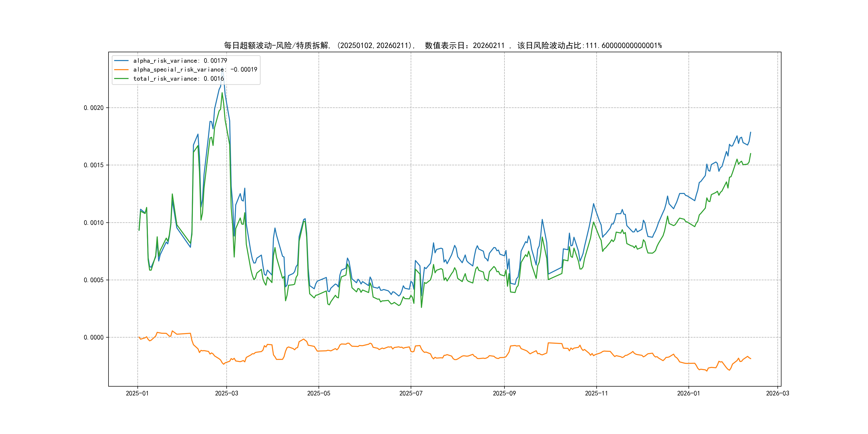Click the 2025-07 x-axis tick label
The height and width of the screenshot is (434, 868).
point(411,393)
